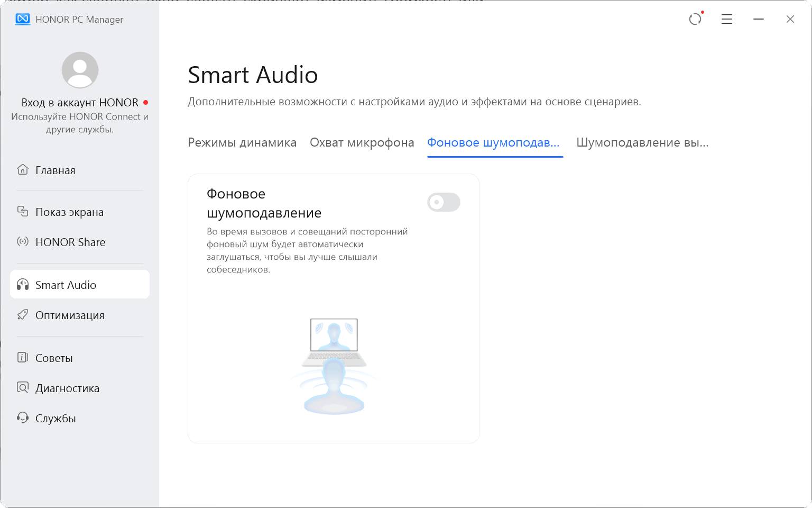Click the Smart Audio page heading
The height and width of the screenshot is (508, 812).
(x=253, y=75)
